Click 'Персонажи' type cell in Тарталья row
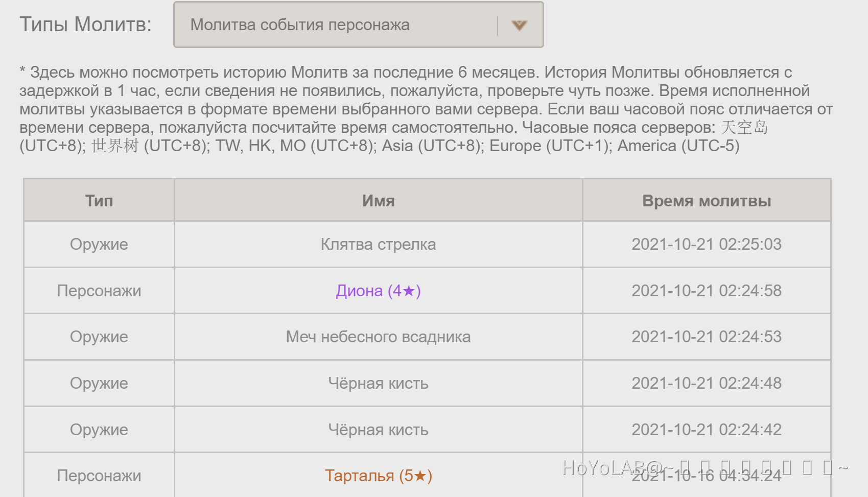Screen dimensions: 868x497 (x=99, y=476)
